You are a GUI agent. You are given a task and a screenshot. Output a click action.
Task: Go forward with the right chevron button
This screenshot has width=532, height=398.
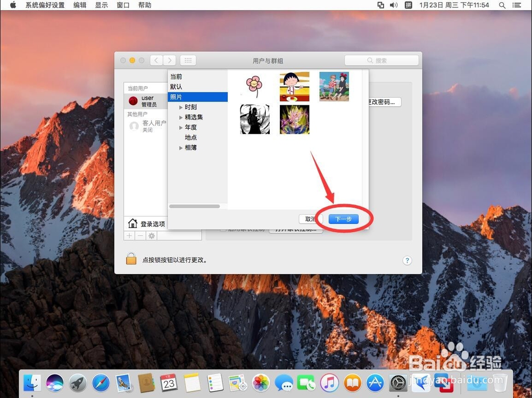coord(169,61)
